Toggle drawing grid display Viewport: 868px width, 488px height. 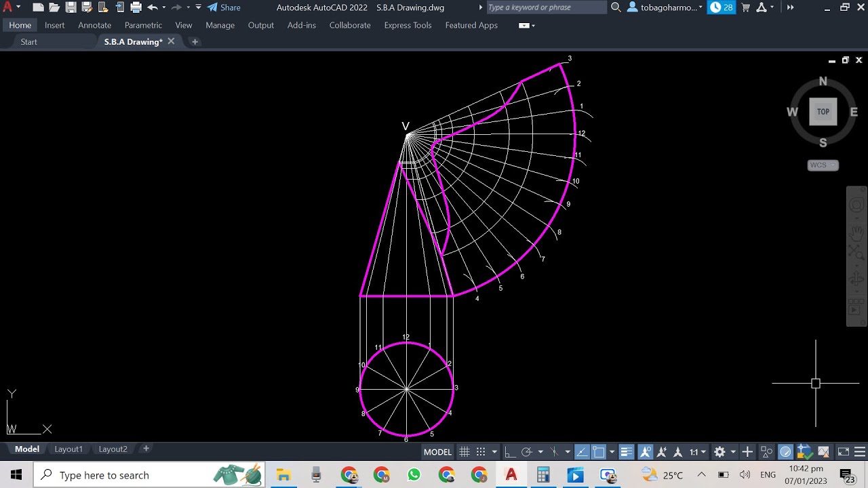(x=465, y=452)
